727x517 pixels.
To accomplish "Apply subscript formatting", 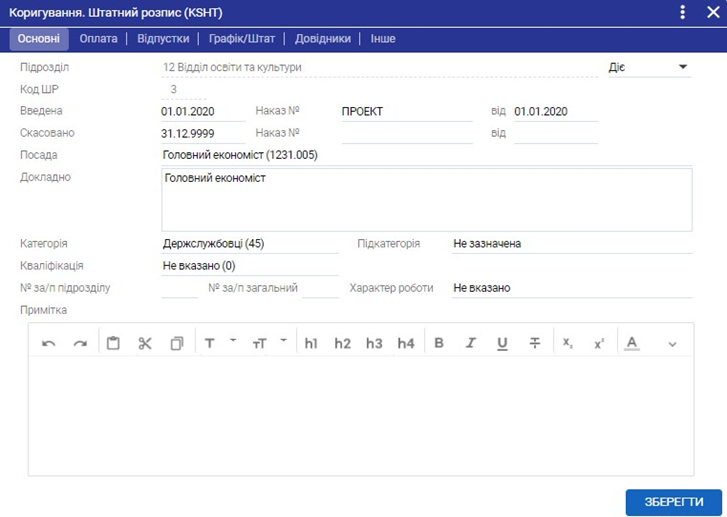I will click(567, 343).
